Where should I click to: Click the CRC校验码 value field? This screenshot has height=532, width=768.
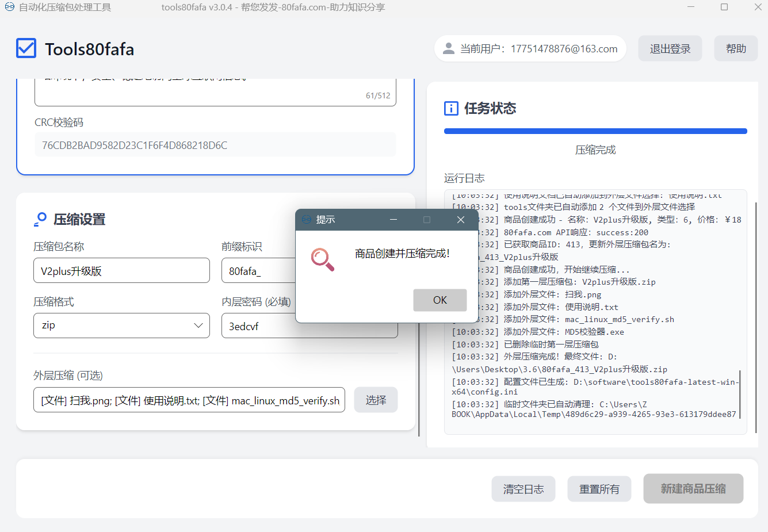(215, 145)
